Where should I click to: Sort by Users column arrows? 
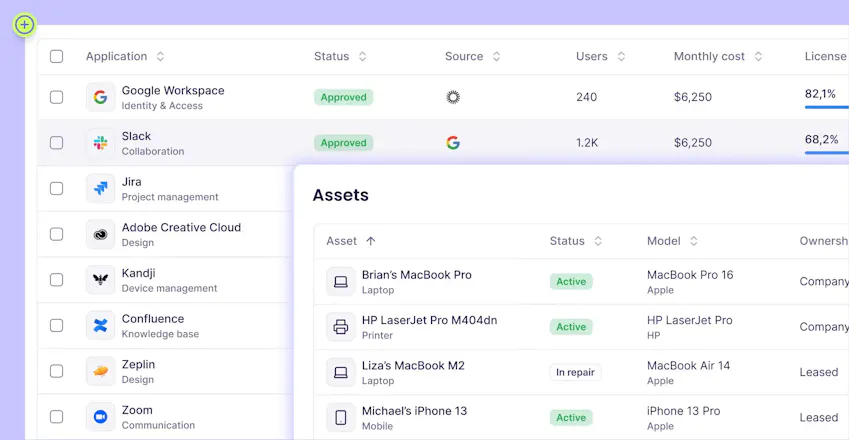click(622, 56)
